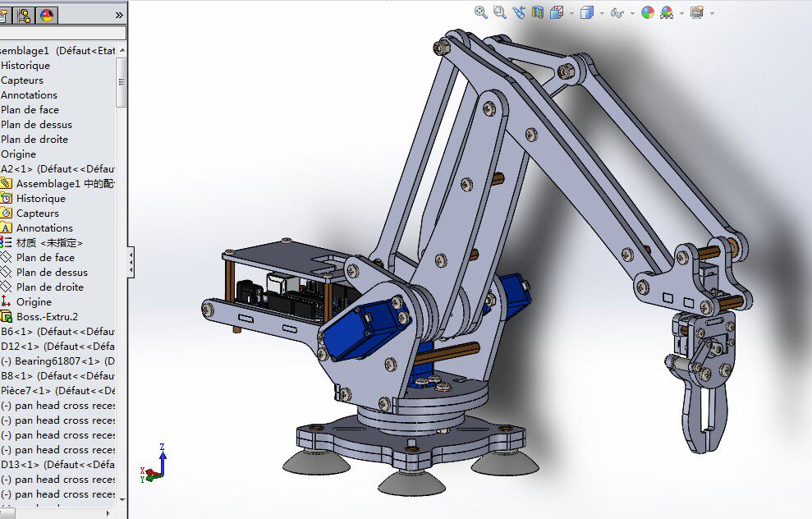Click the plane icon beside Plan de droite

(7, 287)
